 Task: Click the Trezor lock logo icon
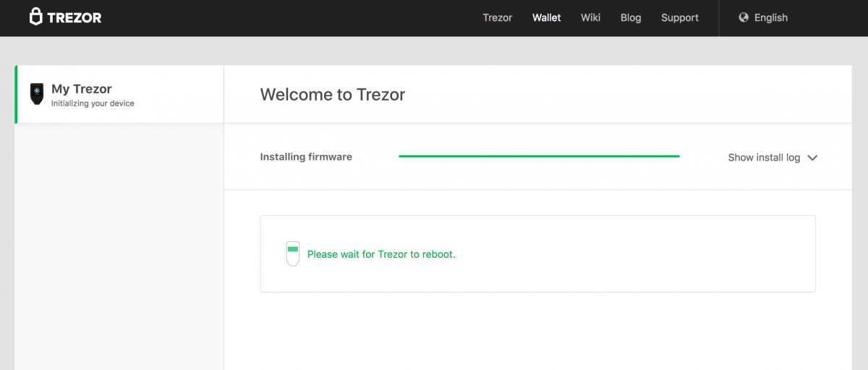coord(36,17)
